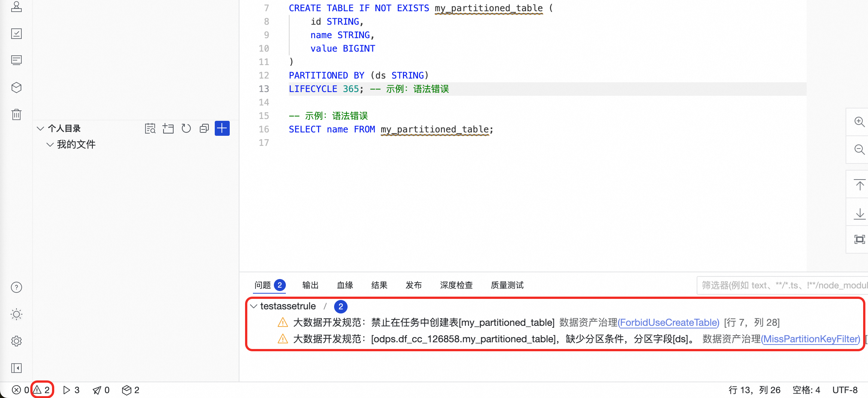Click the package cube count in status bar
The image size is (868, 398).
tap(131, 390)
